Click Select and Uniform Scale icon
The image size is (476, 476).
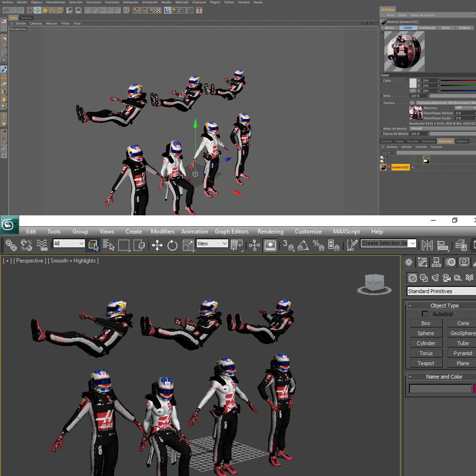[x=188, y=245]
